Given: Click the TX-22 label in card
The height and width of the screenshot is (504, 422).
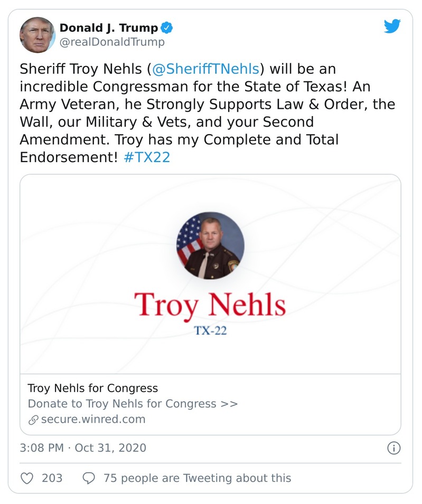Looking at the screenshot, I should pyautogui.click(x=210, y=332).
